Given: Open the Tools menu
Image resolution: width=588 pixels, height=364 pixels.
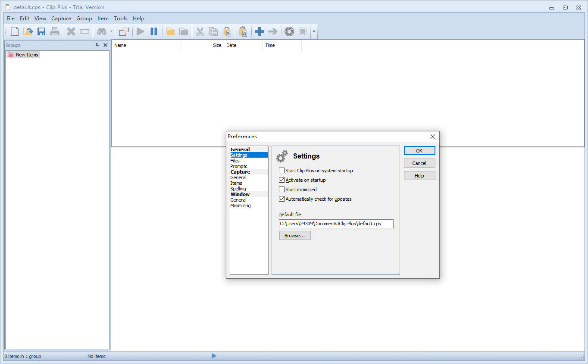Looking at the screenshot, I should (x=121, y=19).
